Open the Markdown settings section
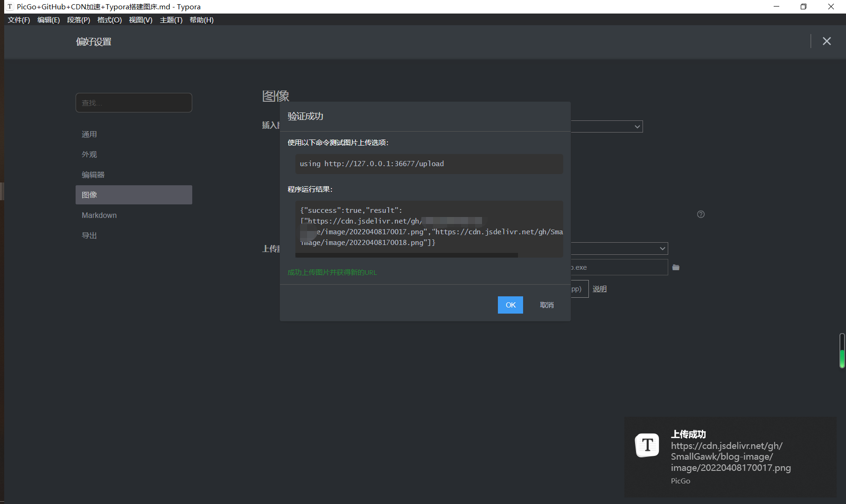 point(99,215)
